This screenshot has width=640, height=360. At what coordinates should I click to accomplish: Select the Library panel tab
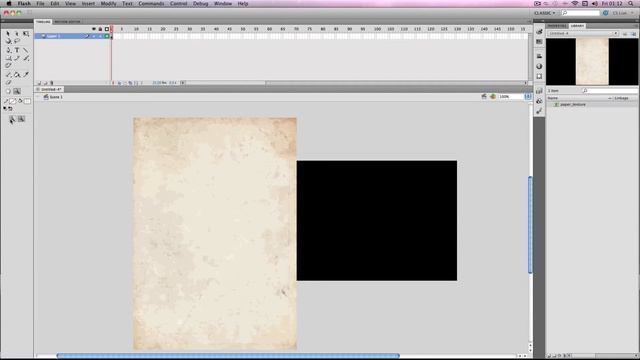pyautogui.click(x=577, y=26)
